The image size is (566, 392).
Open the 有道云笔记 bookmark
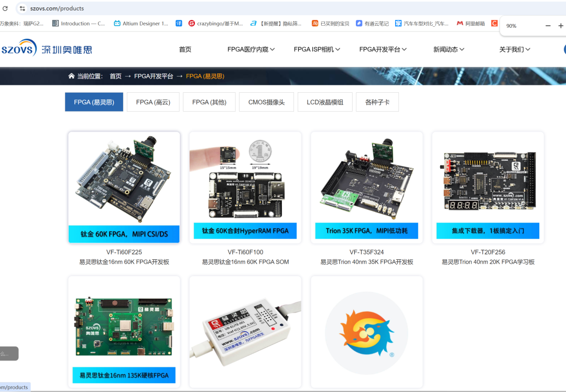[x=372, y=24]
